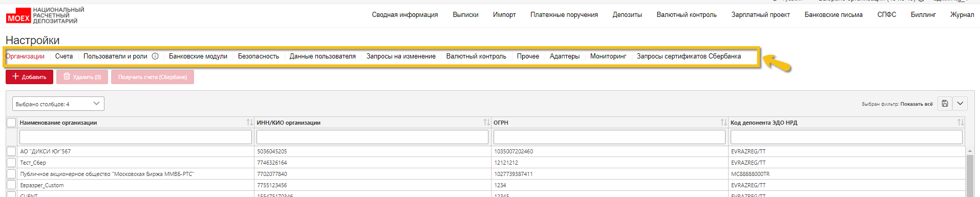Click the save filter disk icon

pyautogui.click(x=945, y=104)
